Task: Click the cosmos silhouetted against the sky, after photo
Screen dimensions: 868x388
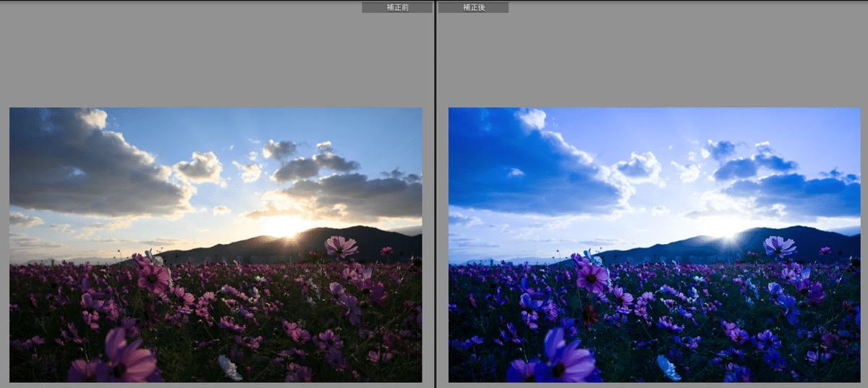Action: click(779, 246)
